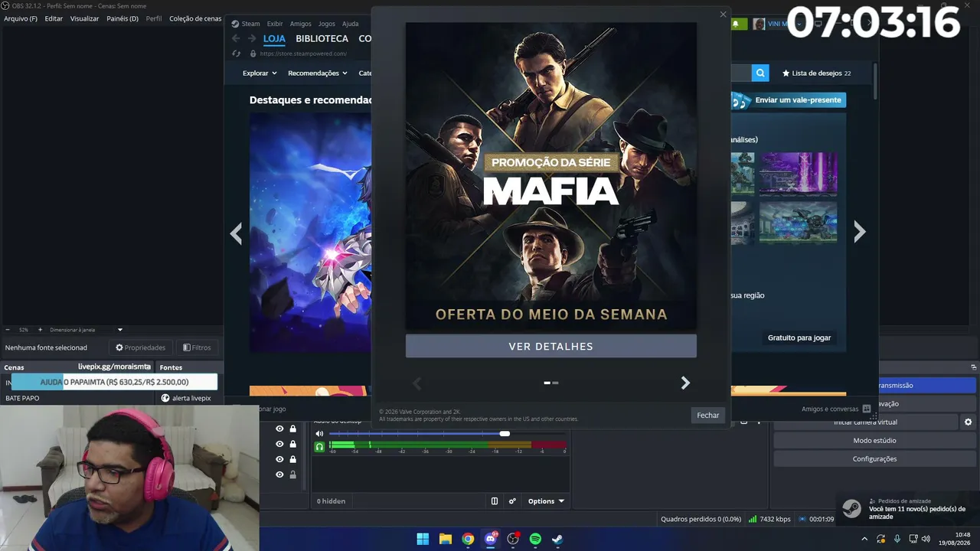The height and width of the screenshot is (551, 980).
Task: Open preview scaling dropdown arrow
Action: coord(120,330)
